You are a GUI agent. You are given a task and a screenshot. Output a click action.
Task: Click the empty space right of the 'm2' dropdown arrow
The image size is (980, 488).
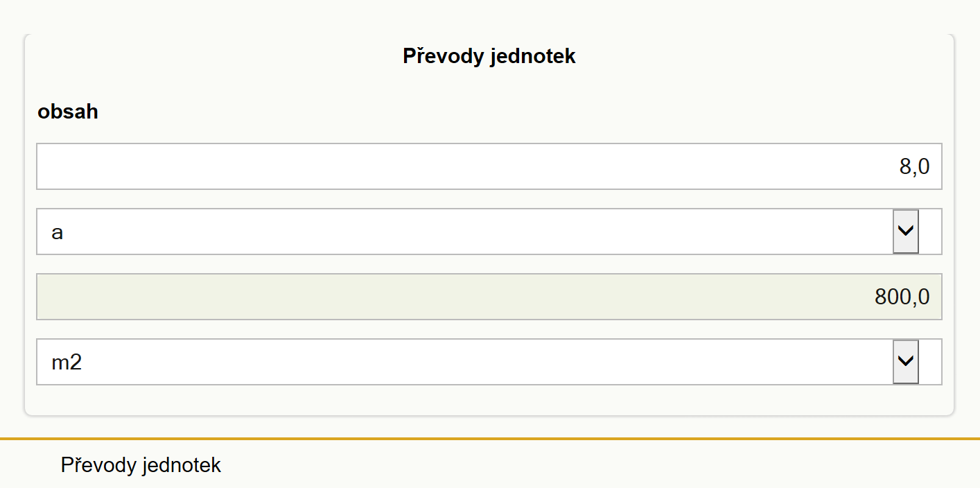[930, 362]
